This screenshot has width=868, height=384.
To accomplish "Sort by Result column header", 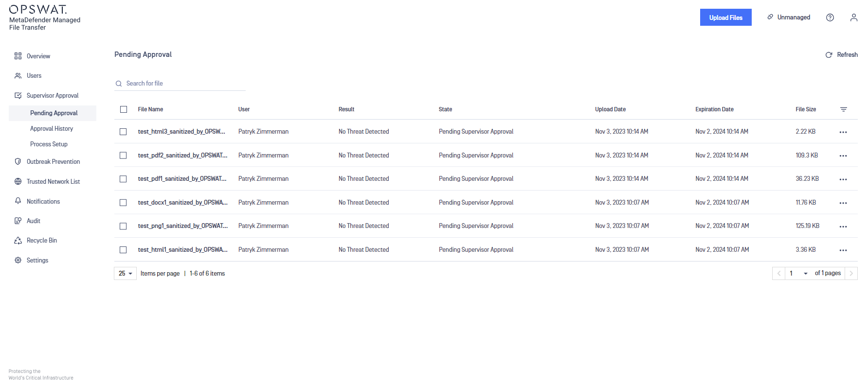I will (346, 109).
